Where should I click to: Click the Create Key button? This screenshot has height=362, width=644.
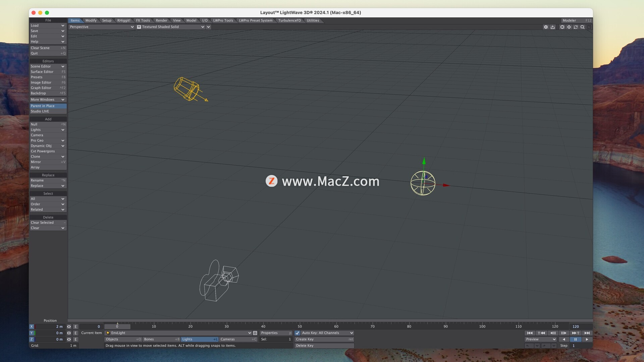coord(324,339)
